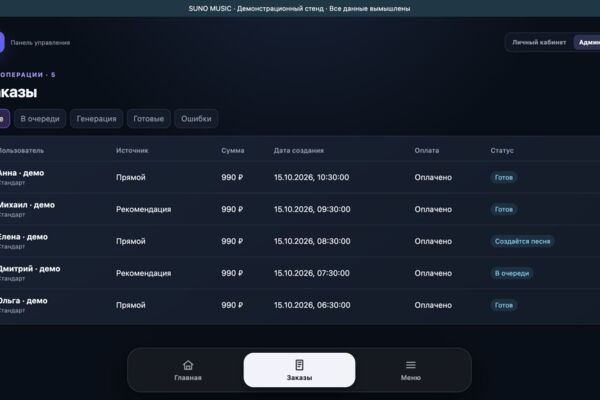The image size is (600, 400).
Task: Click the purple app logo
Action: pyautogui.click(x=2, y=42)
